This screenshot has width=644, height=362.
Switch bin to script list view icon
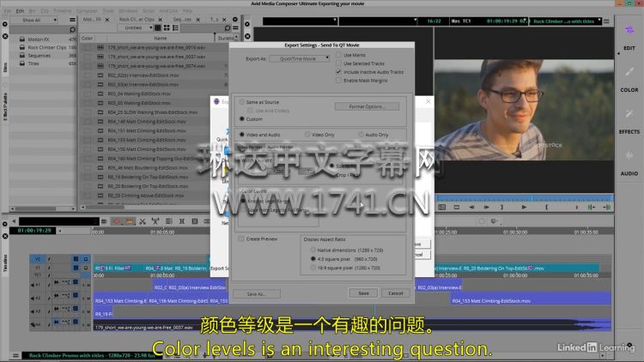click(x=175, y=28)
